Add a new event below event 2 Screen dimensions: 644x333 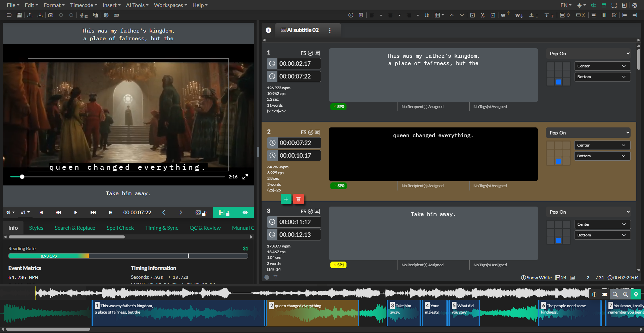tap(286, 199)
